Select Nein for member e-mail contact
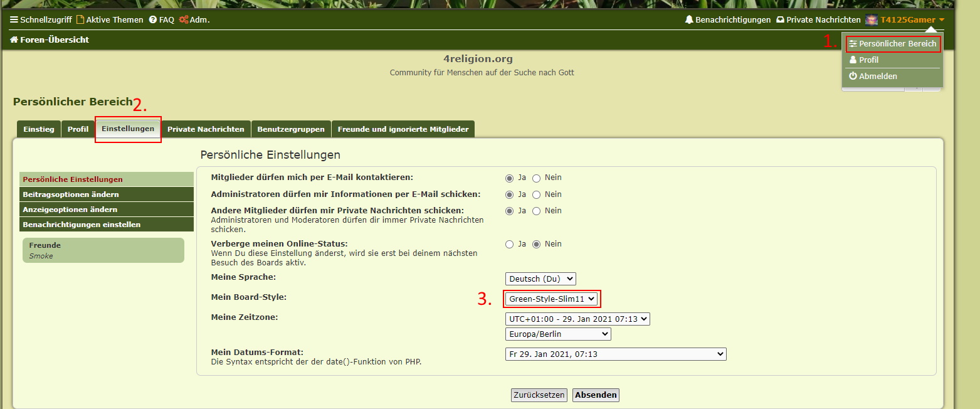The image size is (980, 409). pos(536,178)
